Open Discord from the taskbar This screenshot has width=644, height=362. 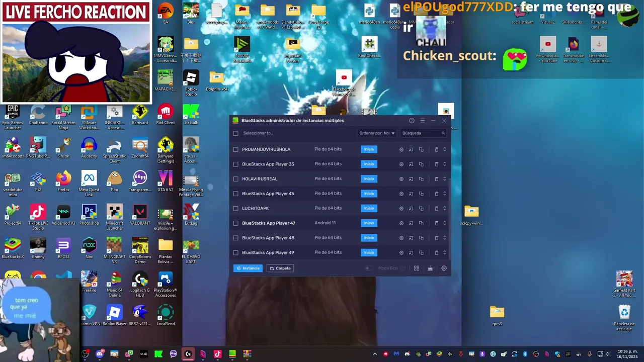pos(100,354)
